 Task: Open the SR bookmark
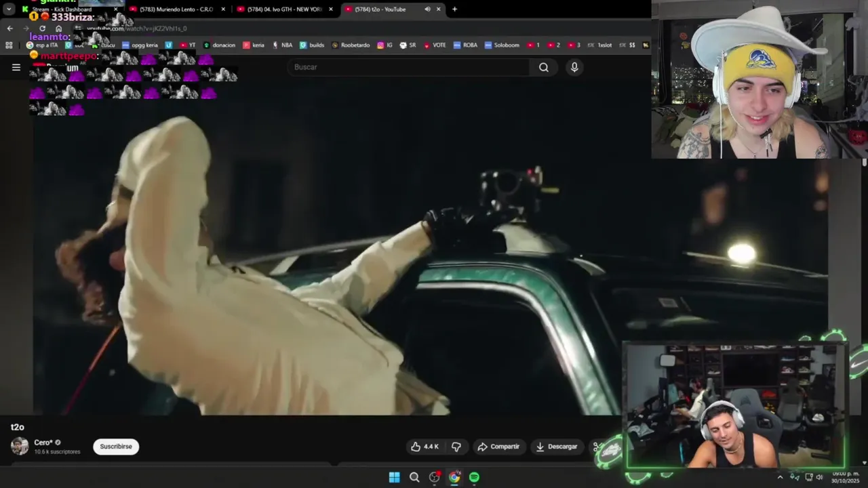click(x=408, y=45)
